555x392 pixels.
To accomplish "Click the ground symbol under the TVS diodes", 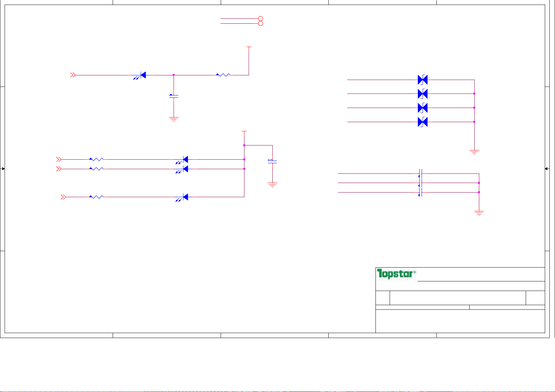I will pos(474,152).
